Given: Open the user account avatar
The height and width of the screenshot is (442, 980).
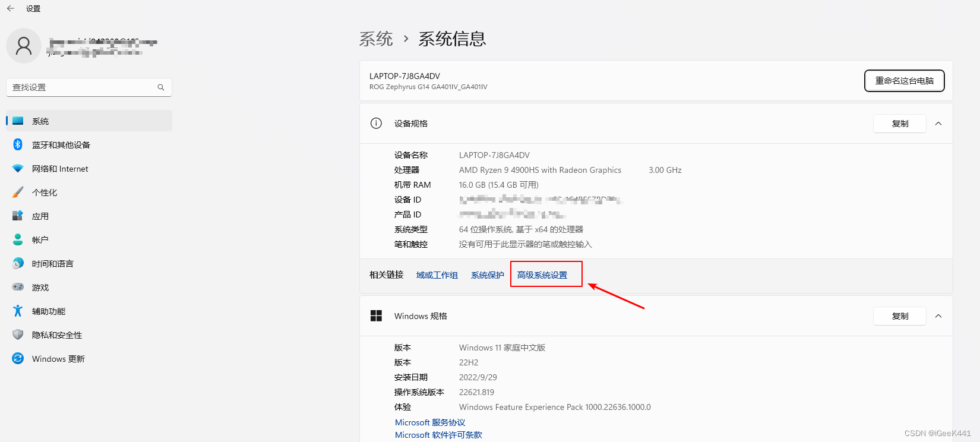Looking at the screenshot, I should click(x=24, y=46).
